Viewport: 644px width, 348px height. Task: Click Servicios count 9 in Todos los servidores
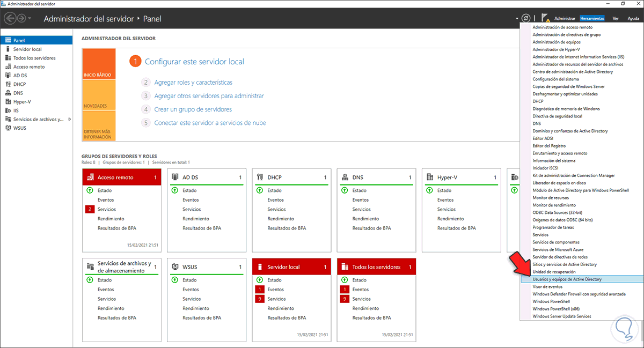click(x=345, y=299)
